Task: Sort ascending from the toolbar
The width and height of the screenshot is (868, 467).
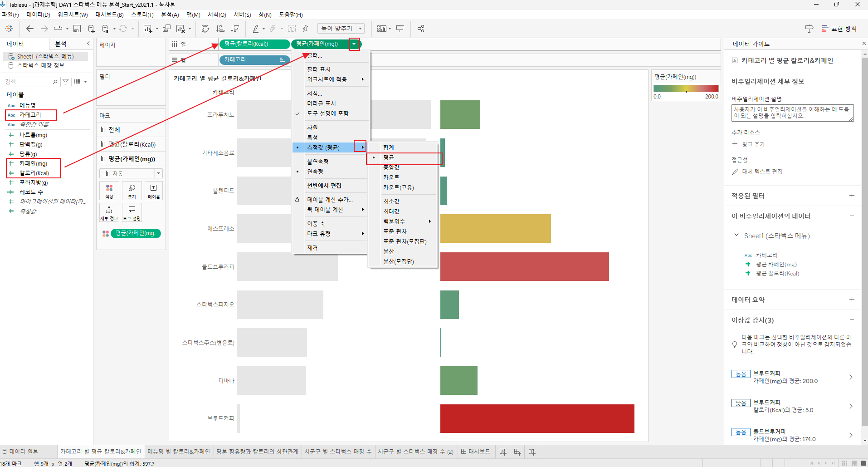Action: click(x=220, y=29)
